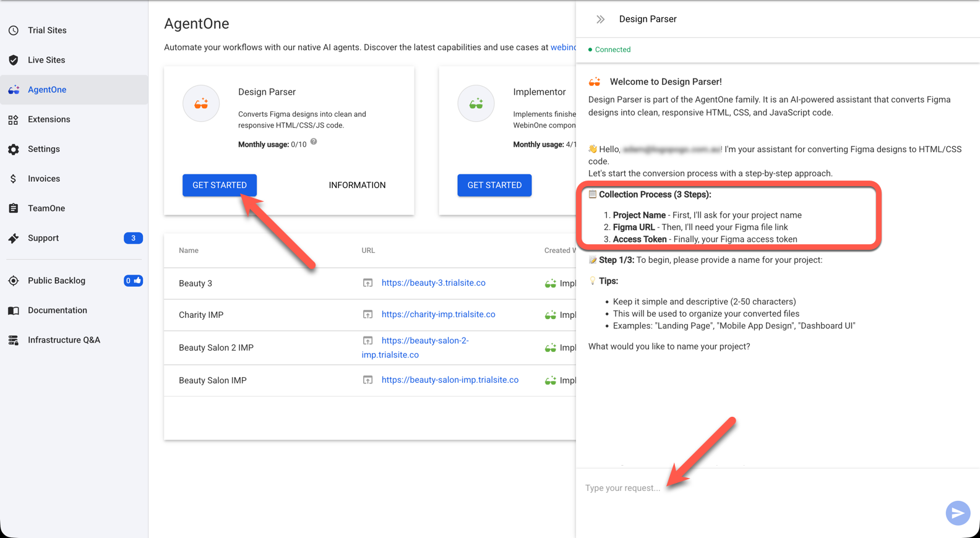Click the Implementor icon in Beauty Salon IMP row
The image size is (980, 538).
click(551, 380)
